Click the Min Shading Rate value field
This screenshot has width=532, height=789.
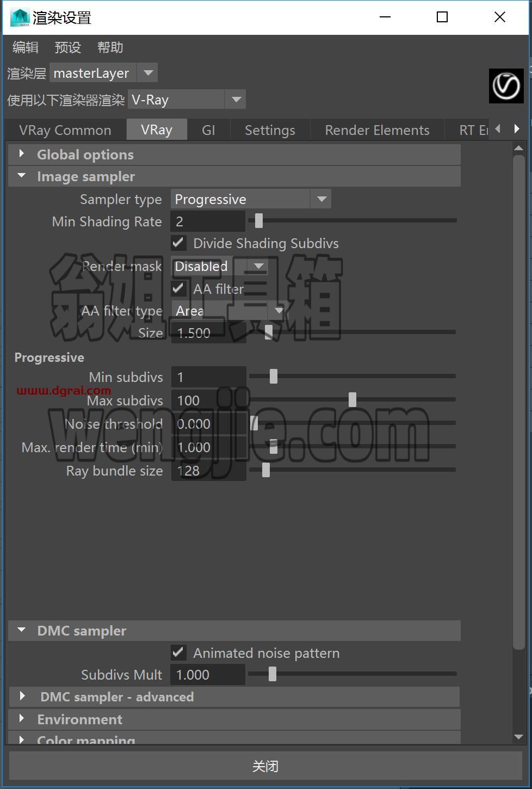point(208,221)
